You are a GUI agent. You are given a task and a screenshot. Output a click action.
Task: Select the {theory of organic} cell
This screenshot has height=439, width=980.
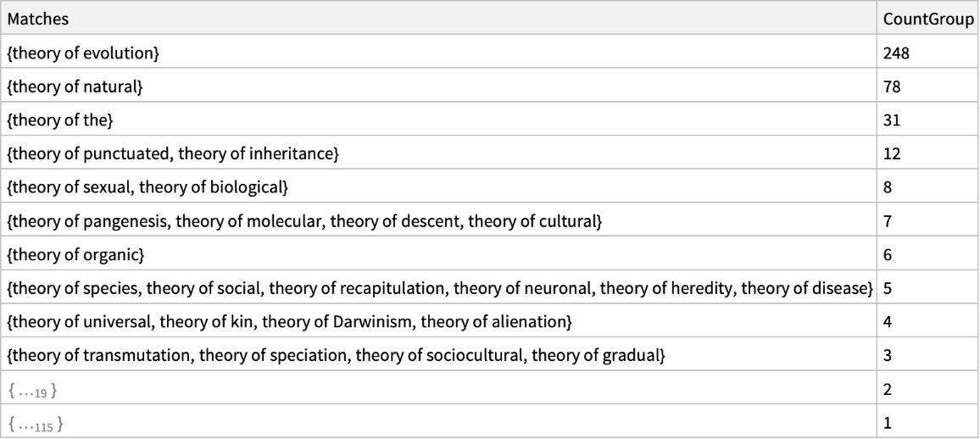pyautogui.click(x=76, y=255)
